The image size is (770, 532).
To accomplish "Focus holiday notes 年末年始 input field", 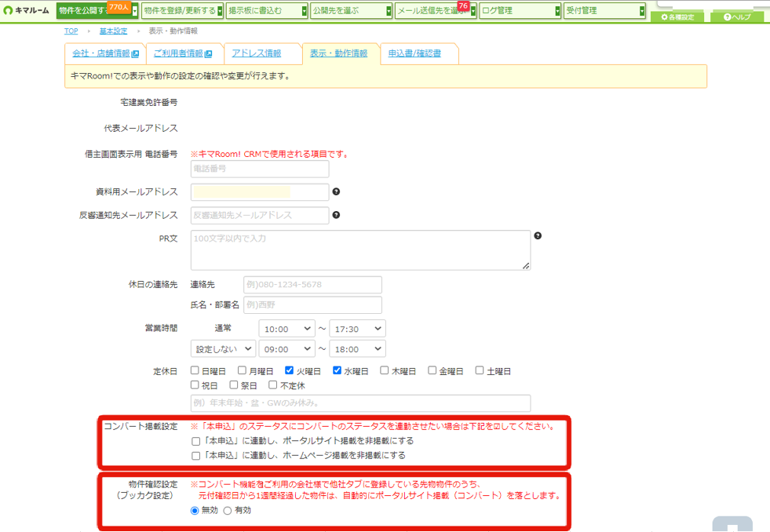I will coord(360,403).
